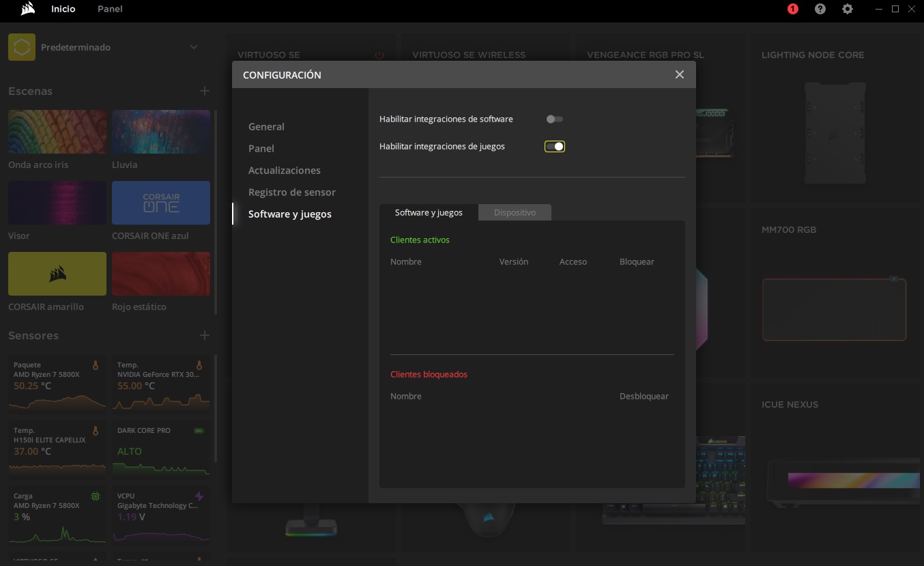Close the Configuración dialog

click(x=679, y=74)
